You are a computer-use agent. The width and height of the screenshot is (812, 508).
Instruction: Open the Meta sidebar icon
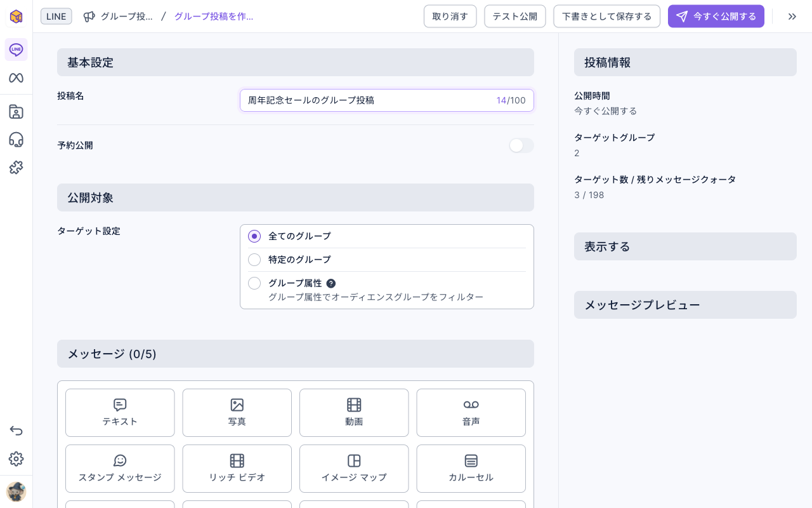16,78
